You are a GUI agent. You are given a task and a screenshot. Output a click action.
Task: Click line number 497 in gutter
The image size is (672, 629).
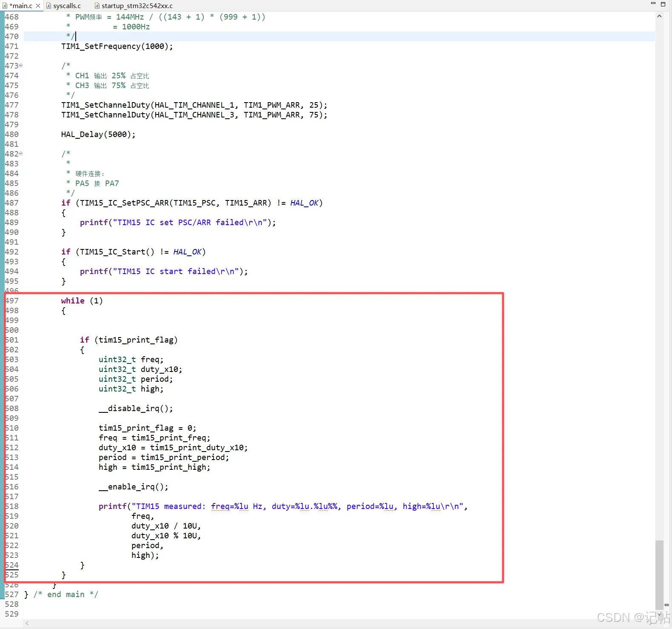pos(11,301)
